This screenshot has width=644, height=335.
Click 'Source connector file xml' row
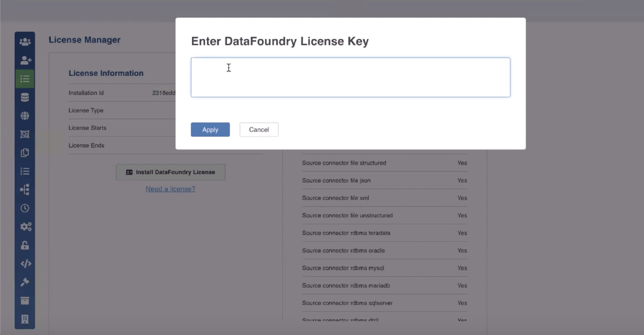[x=385, y=198]
